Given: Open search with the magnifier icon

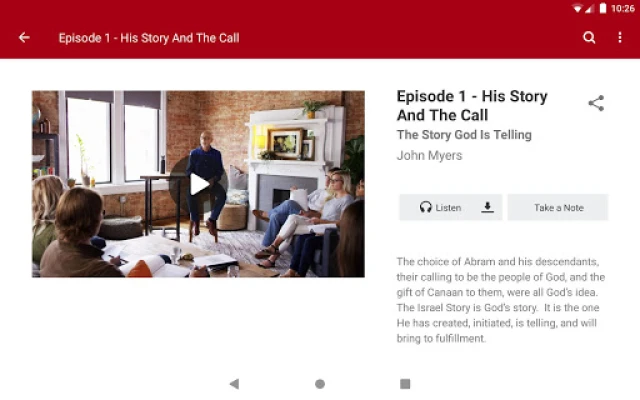Looking at the screenshot, I should [x=589, y=38].
